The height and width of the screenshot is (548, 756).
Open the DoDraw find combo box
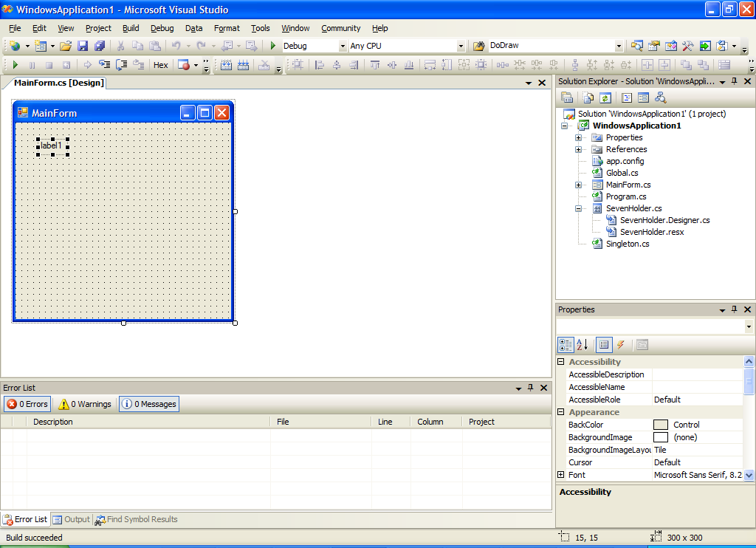619,46
